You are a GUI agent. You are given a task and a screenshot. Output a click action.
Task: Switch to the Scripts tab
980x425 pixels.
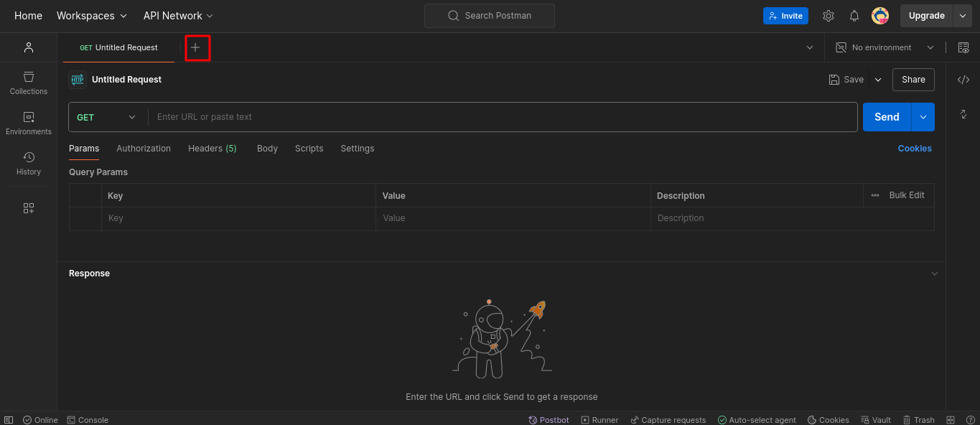[x=309, y=149]
